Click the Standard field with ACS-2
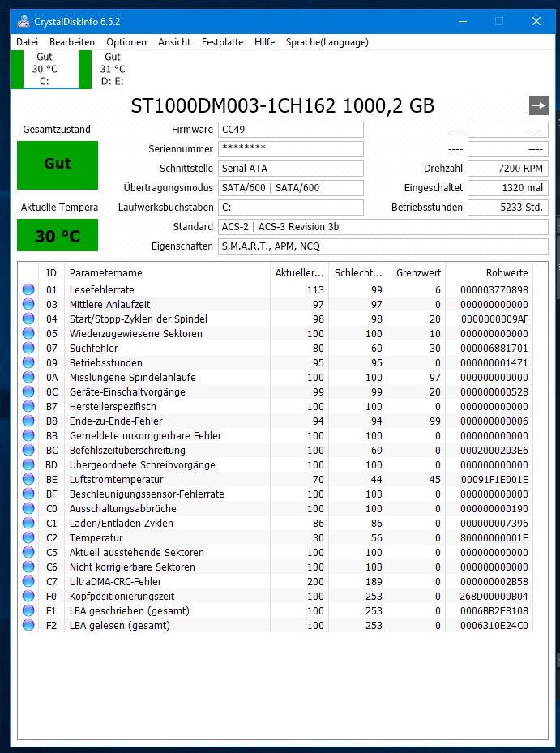This screenshot has width=560, height=753. point(383,227)
